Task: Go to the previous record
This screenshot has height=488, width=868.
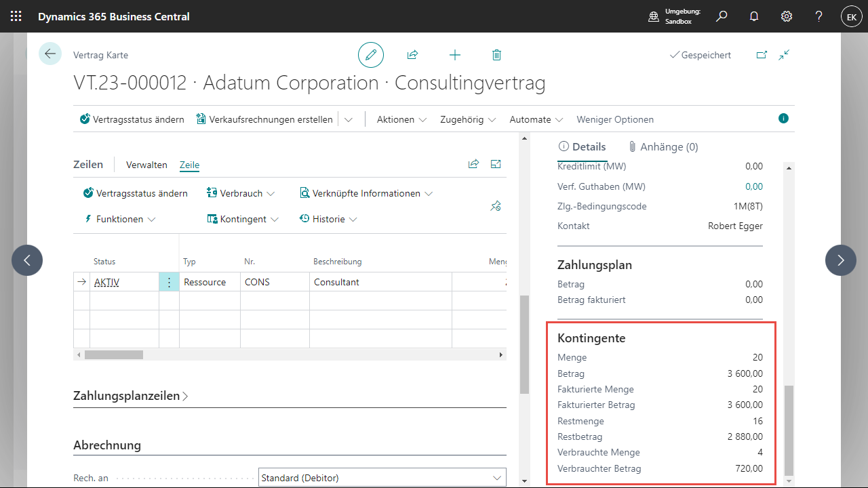Action: click(27, 260)
